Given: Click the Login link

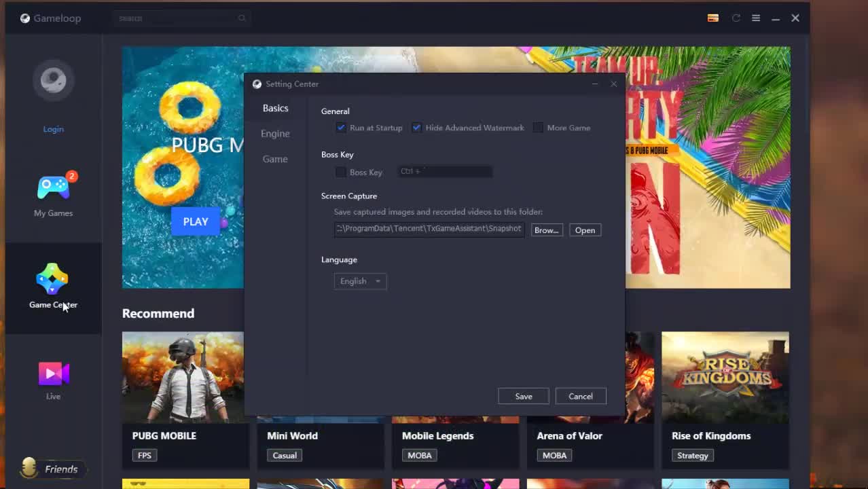Looking at the screenshot, I should [54, 129].
